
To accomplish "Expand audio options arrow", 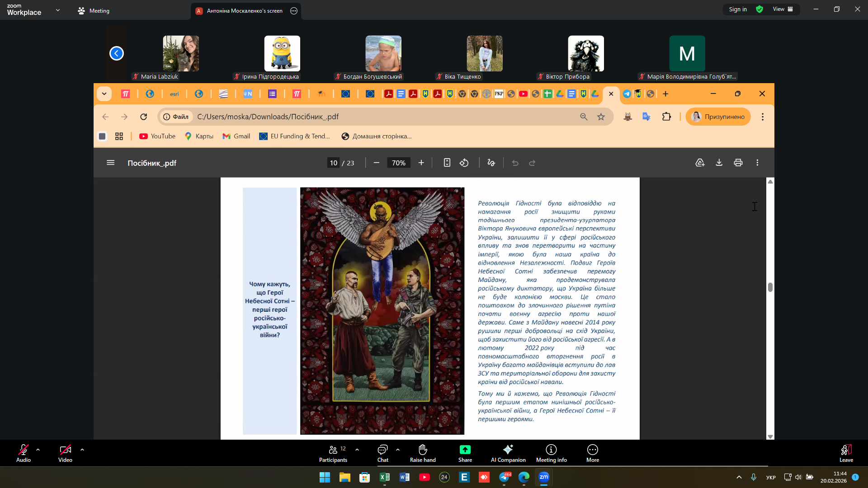I will pos(38,450).
